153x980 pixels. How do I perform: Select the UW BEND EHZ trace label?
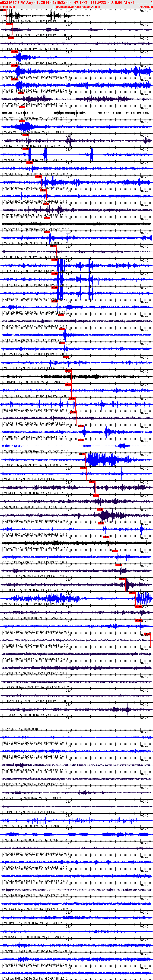tap(35, 632)
